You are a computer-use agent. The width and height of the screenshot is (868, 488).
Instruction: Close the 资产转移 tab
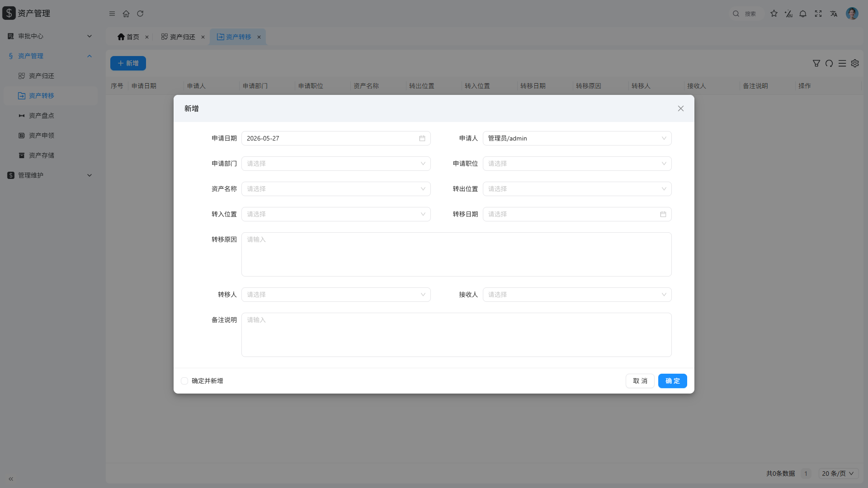259,37
